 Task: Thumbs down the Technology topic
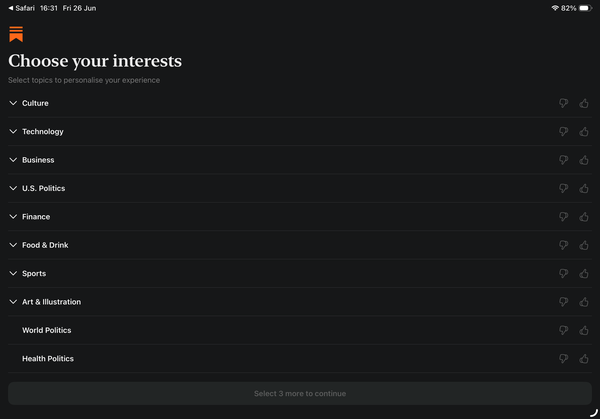[563, 132]
